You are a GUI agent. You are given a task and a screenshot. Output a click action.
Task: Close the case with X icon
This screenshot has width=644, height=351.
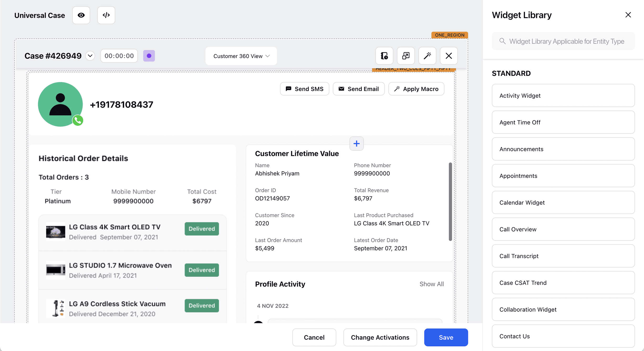[449, 56]
